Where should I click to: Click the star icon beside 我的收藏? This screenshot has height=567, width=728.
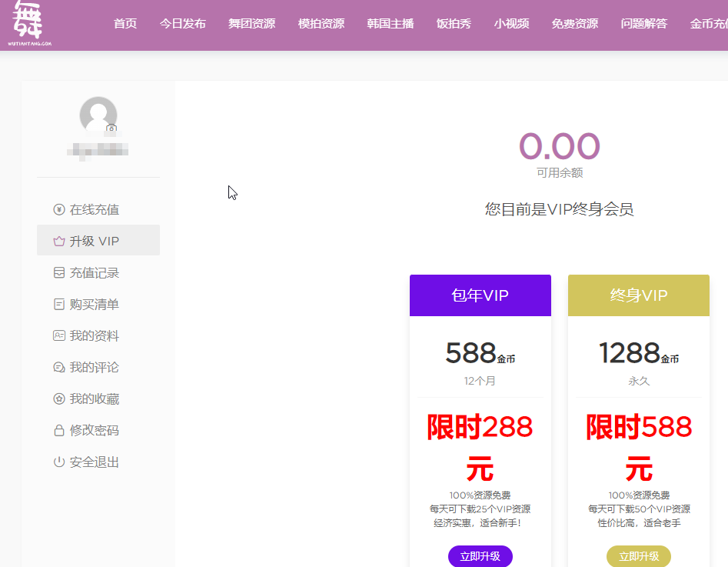point(59,399)
